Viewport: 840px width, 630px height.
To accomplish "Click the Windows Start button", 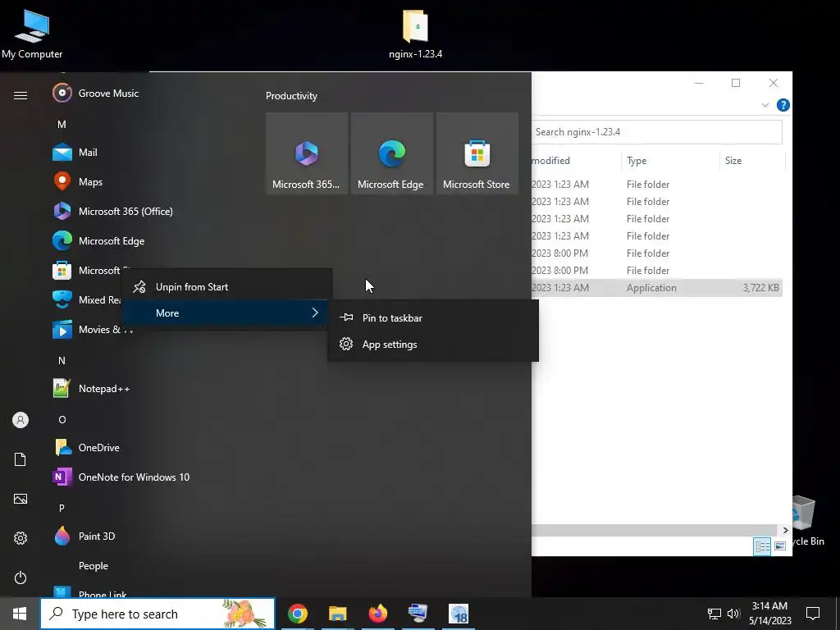I will point(20,614).
